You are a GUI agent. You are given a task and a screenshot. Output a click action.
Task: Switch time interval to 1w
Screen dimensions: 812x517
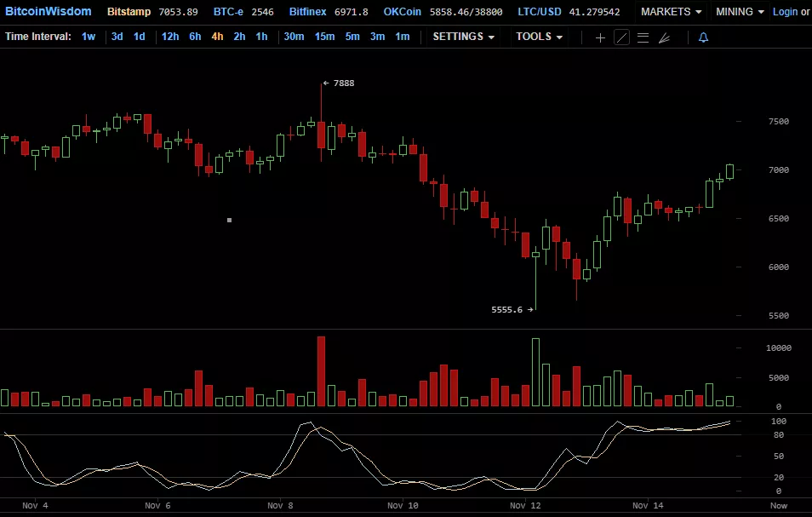(89, 37)
